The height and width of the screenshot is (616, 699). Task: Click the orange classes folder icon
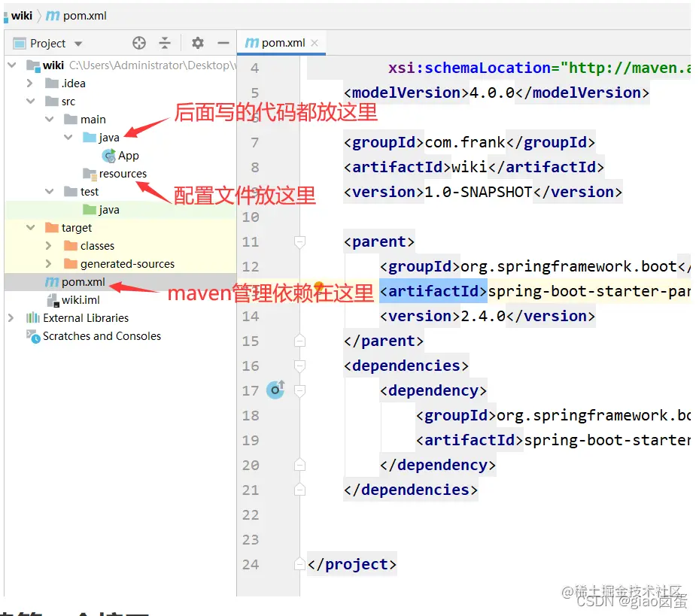(x=71, y=246)
